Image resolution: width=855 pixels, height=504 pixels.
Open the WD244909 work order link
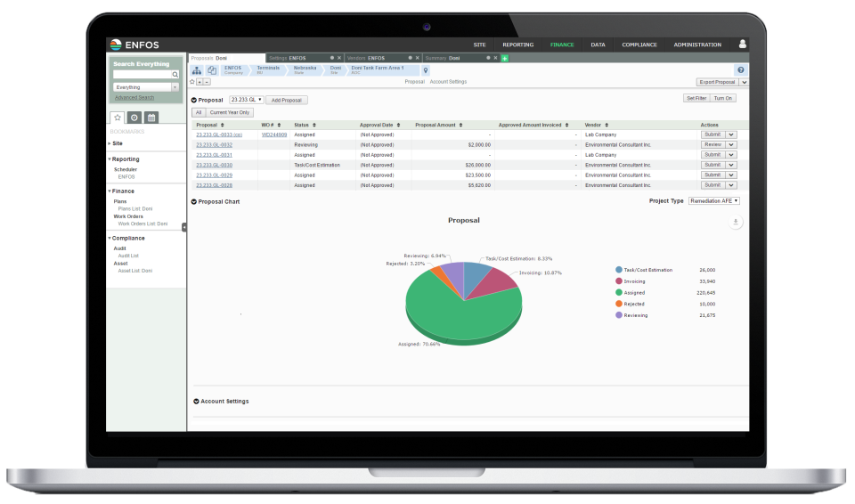coord(274,134)
